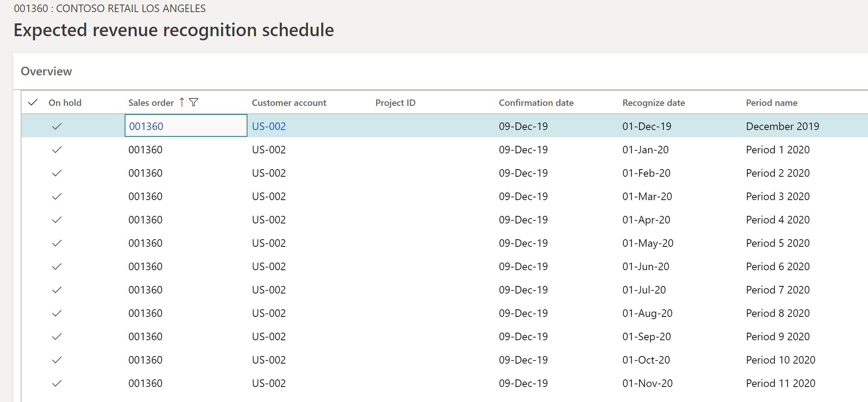The width and height of the screenshot is (868, 402).
Task: Select the Period 8 2020 cell
Action: [778, 313]
